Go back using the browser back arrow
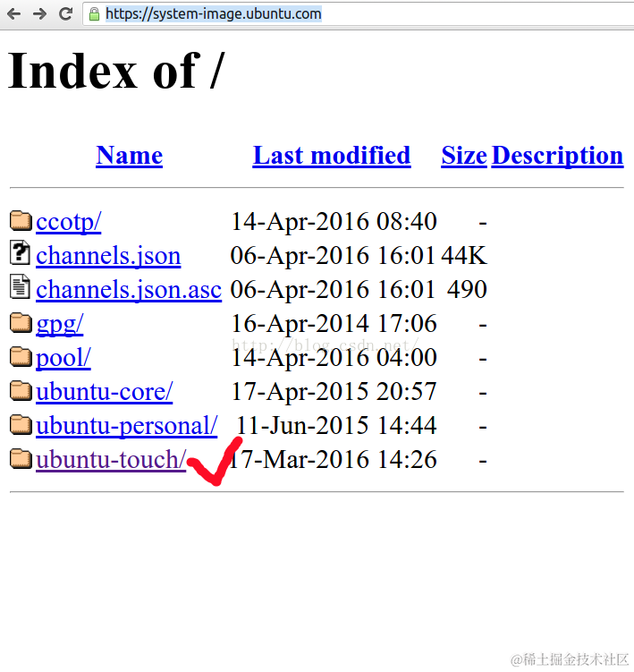 click(14, 14)
